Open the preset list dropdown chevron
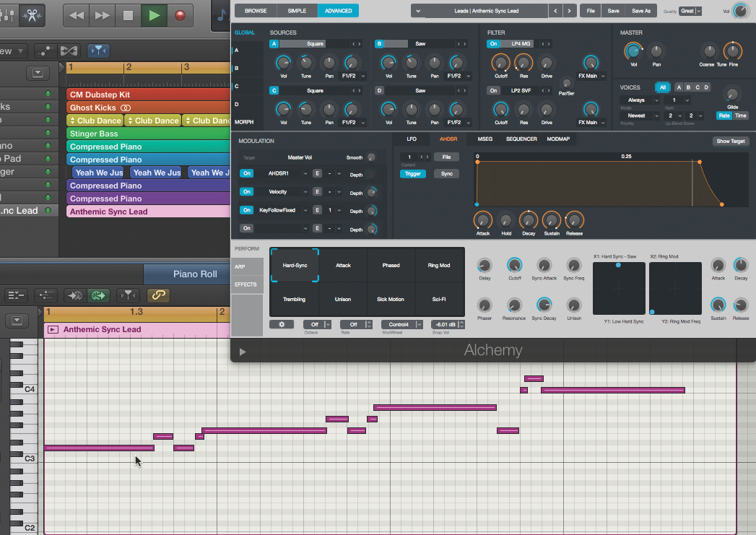Image resolution: width=756 pixels, height=535 pixels. pyautogui.click(x=418, y=11)
